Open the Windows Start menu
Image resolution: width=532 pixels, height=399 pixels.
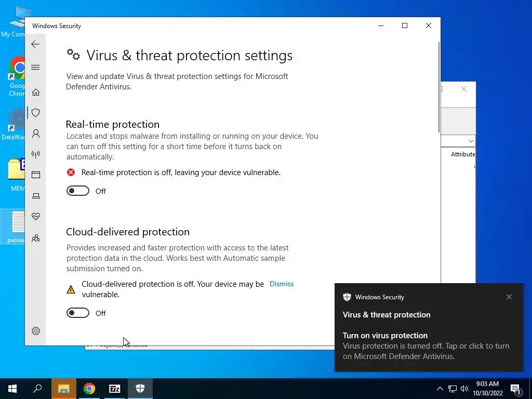click(x=12, y=389)
